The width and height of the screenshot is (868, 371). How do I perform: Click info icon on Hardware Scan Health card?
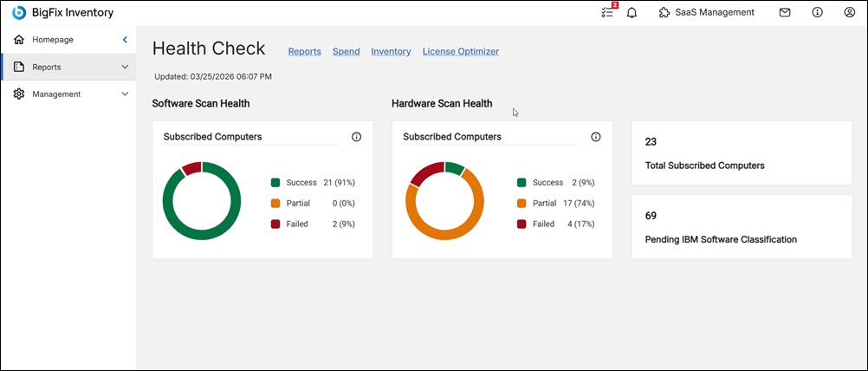coord(596,137)
